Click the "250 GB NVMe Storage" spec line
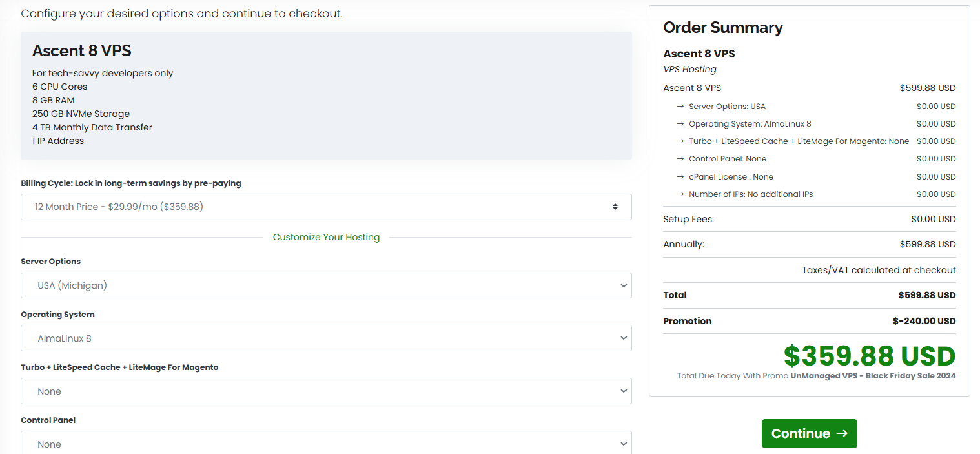Screen dimensions: 980x454 [81, 114]
